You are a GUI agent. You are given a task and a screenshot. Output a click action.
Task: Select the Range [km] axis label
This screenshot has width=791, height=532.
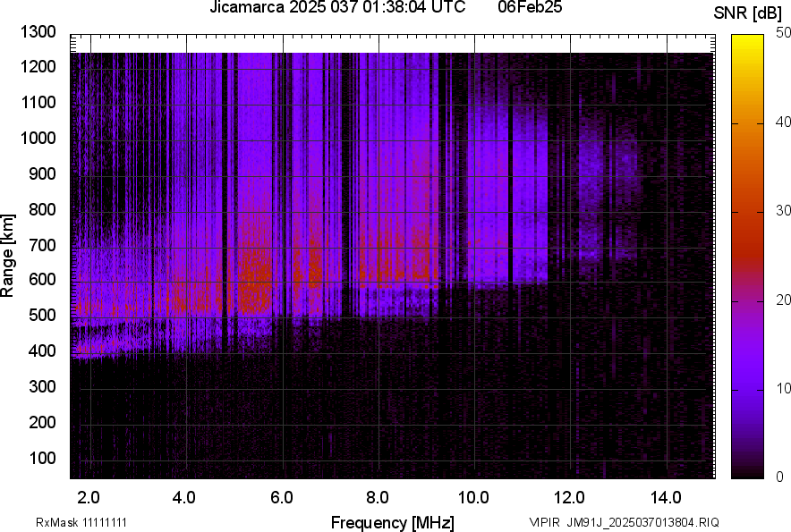8,256
